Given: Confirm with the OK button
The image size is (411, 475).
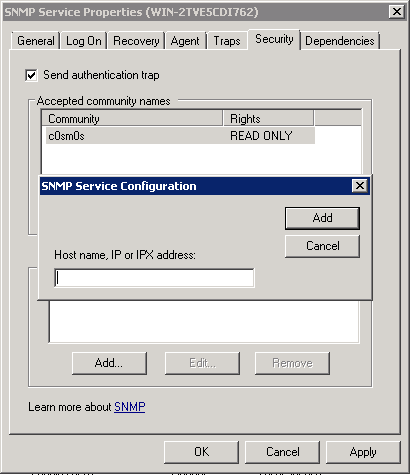Looking at the screenshot, I should tap(201, 452).
